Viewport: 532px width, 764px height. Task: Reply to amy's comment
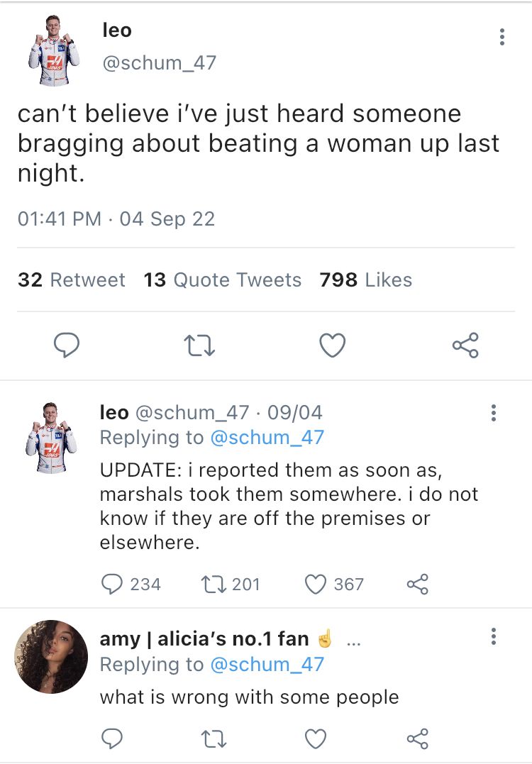(112, 738)
